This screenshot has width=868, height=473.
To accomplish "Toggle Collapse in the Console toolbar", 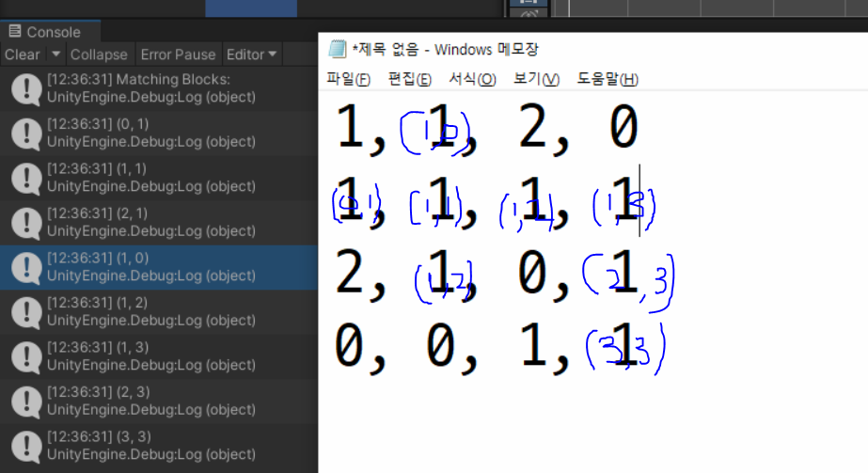I will coord(99,55).
